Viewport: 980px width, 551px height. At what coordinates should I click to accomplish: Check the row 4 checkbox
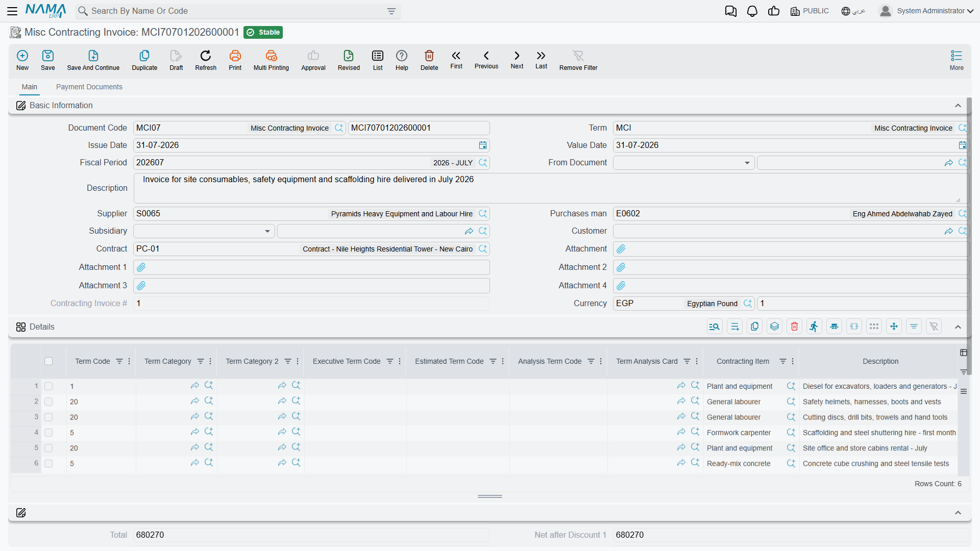[x=48, y=433]
